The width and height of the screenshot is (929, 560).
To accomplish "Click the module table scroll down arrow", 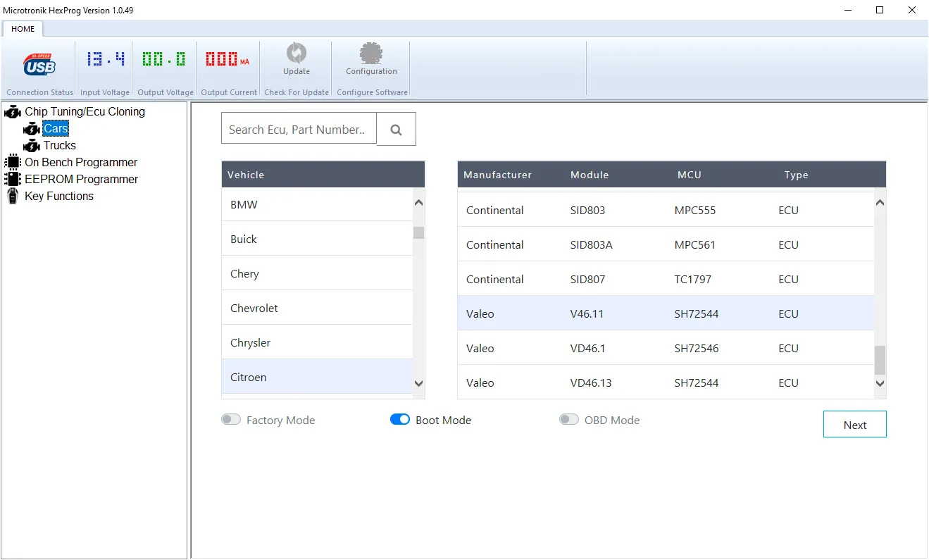I will [880, 383].
